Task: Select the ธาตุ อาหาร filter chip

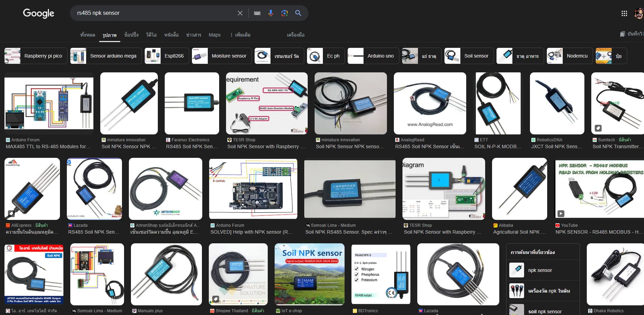Action: pyautogui.click(x=520, y=56)
